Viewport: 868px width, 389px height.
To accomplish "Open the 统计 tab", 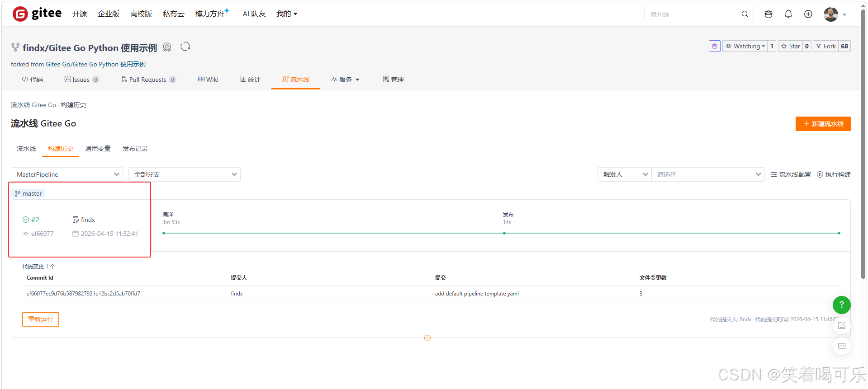I will click(250, 80).
